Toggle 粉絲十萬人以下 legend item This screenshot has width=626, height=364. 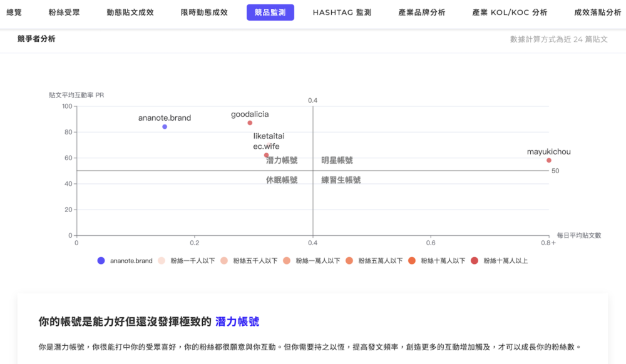pyautogui.click(x=437, y=261)
